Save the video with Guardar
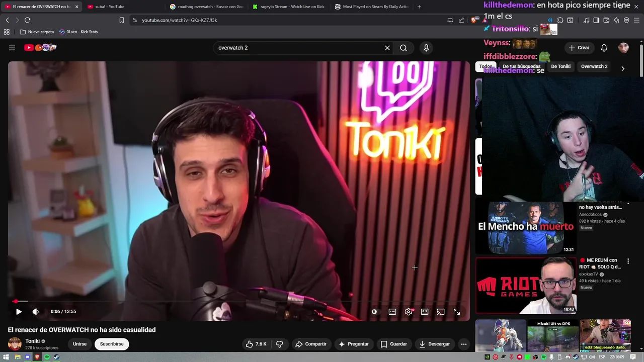The image size is (644, 362). coord(394,344)
